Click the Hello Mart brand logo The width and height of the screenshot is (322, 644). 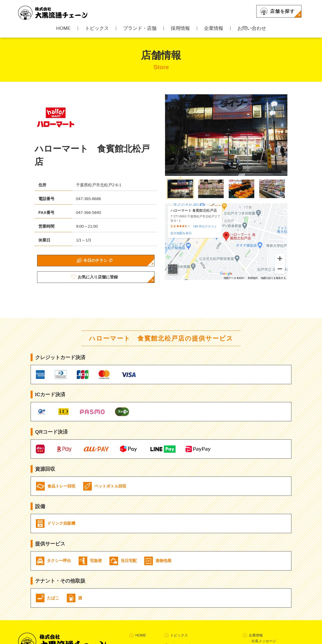coord(56,117)
